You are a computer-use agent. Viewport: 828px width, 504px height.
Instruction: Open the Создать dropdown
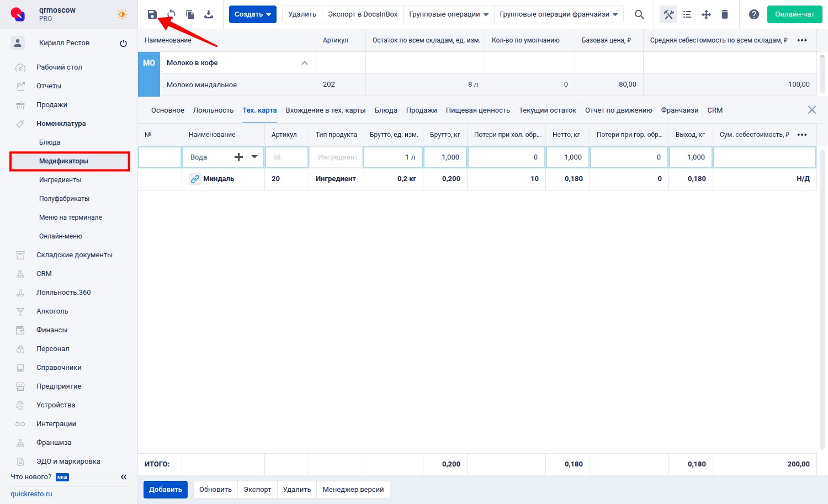pos(252,14)
